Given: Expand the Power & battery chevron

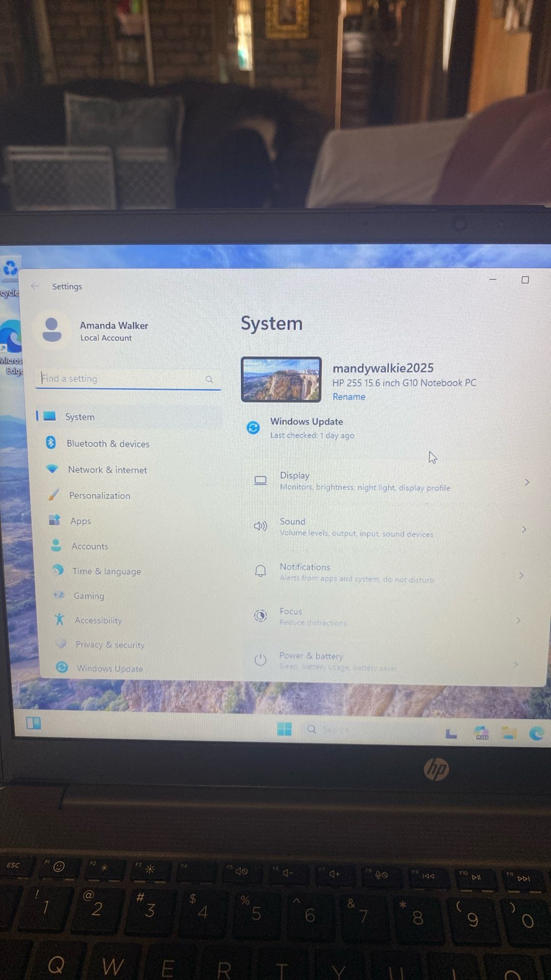Looking at the screenshot, I should (x=515, y=664).
